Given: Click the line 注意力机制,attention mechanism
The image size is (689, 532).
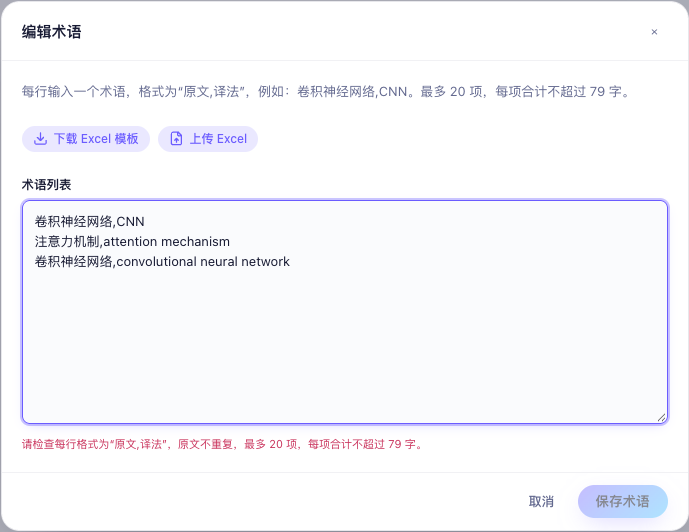Looking at the screenshot, I should point(132,242).
